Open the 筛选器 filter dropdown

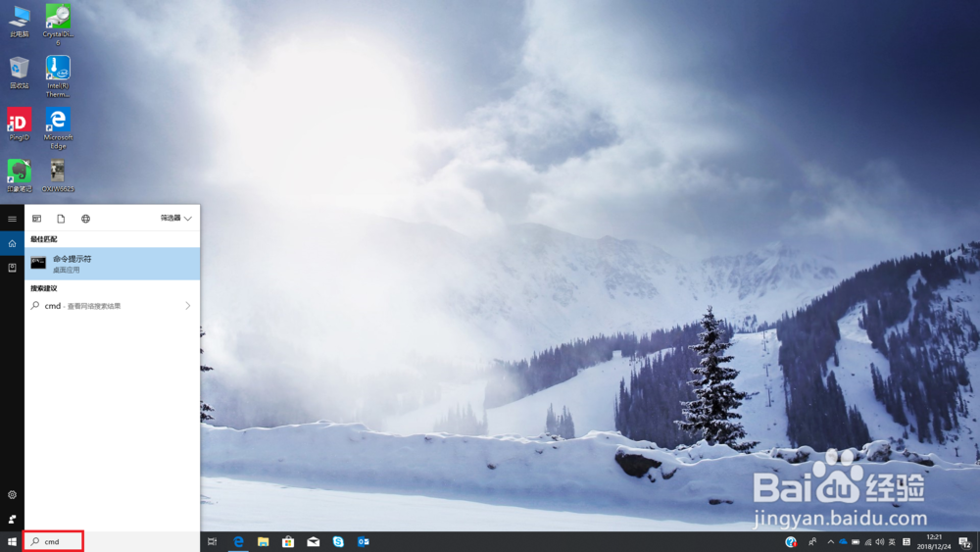coord(176,219)
